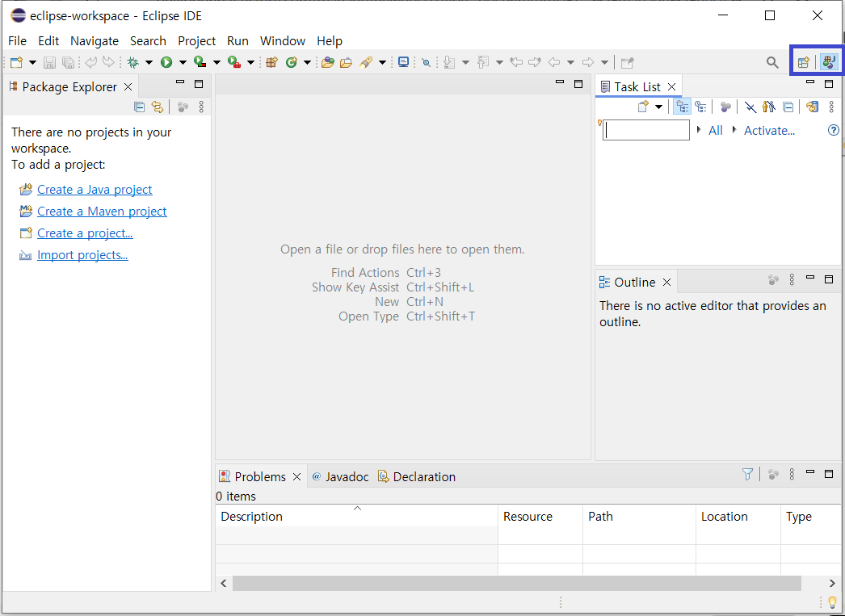Screen dimensions: 845x616
Task: Open the File menu
Action: point(17,41)
